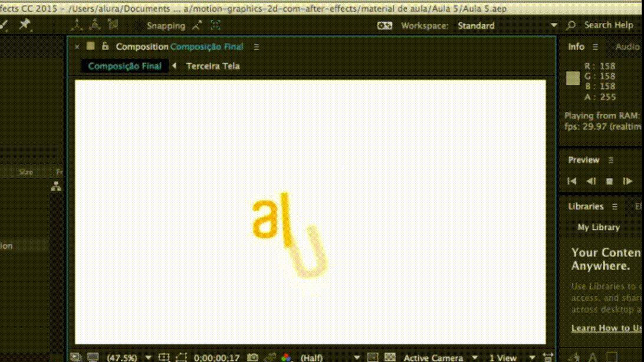This screenshot has width=644, height=362.
Task: Select the Terceira Tela breadcrumb tab
Action: (x=213, y=66)
